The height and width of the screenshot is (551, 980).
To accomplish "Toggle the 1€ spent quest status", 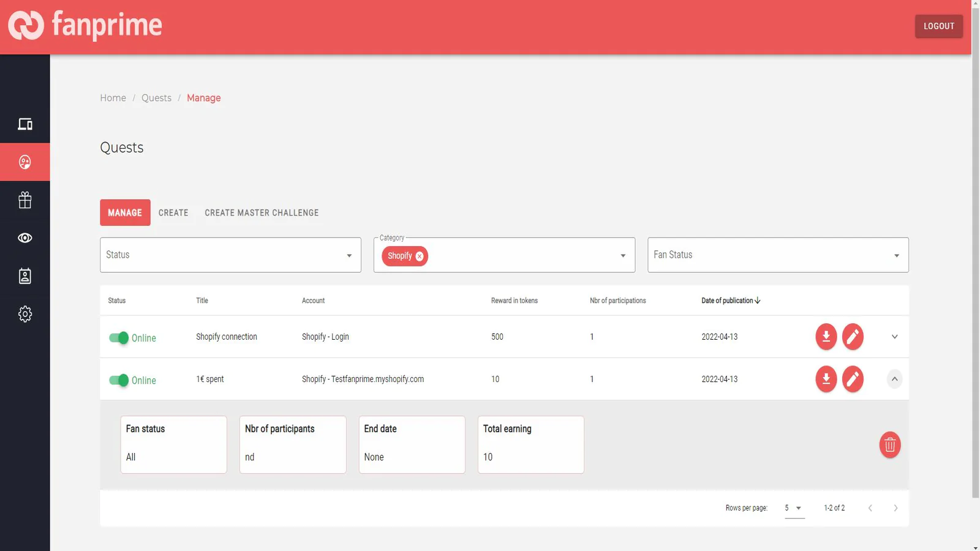I will pos(119,380).
